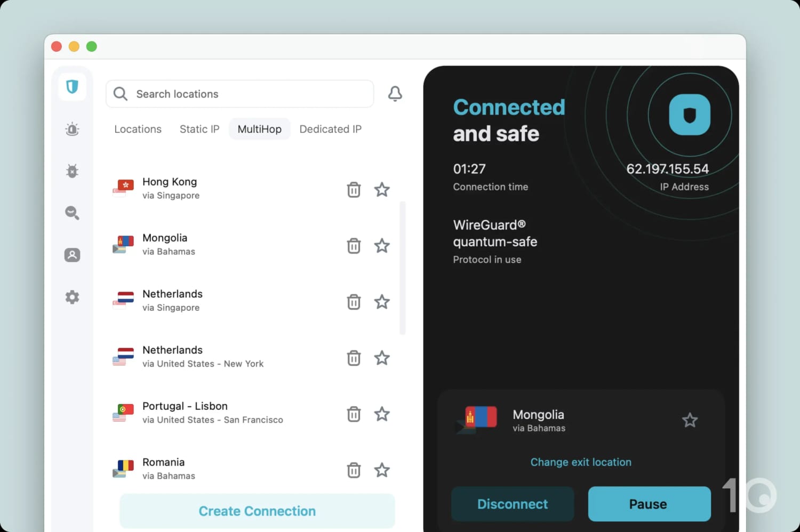Open the Antivirus bug icon in sidebar
This screenshot has width=800, height=532.
coord(72,171)
